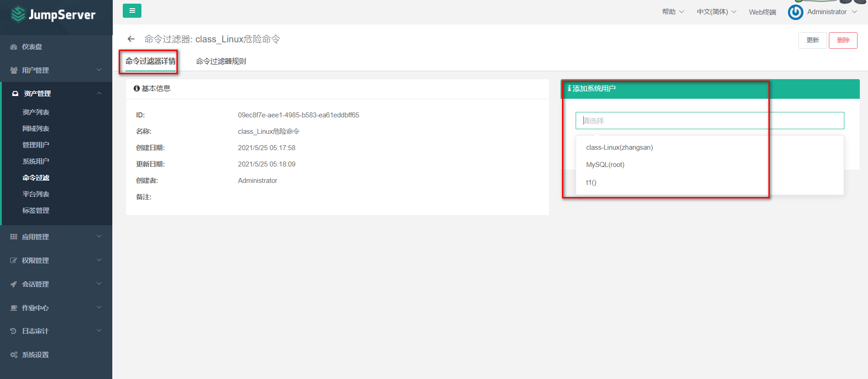
Task: Click the 用户管理 users icon
Action: point(14,71)
